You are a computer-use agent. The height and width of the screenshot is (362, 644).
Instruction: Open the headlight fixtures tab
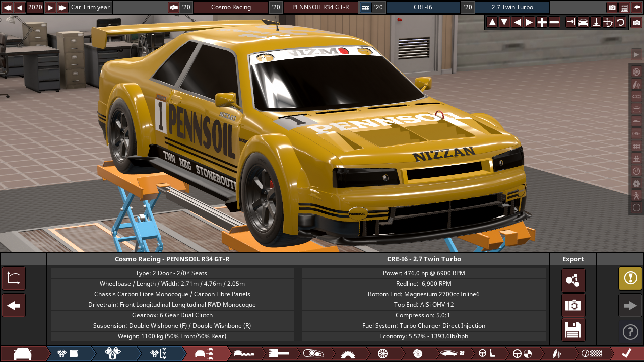(x=312, y=354)
